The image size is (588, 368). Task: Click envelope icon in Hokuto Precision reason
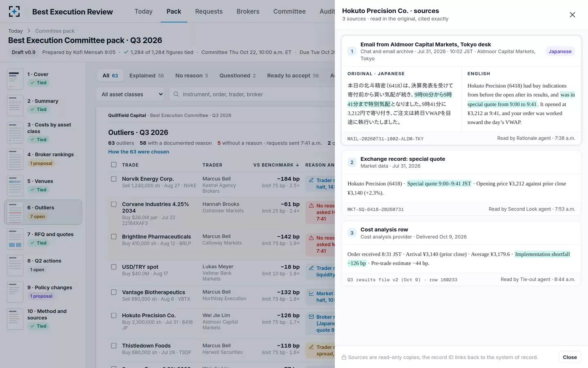(312, 317)
